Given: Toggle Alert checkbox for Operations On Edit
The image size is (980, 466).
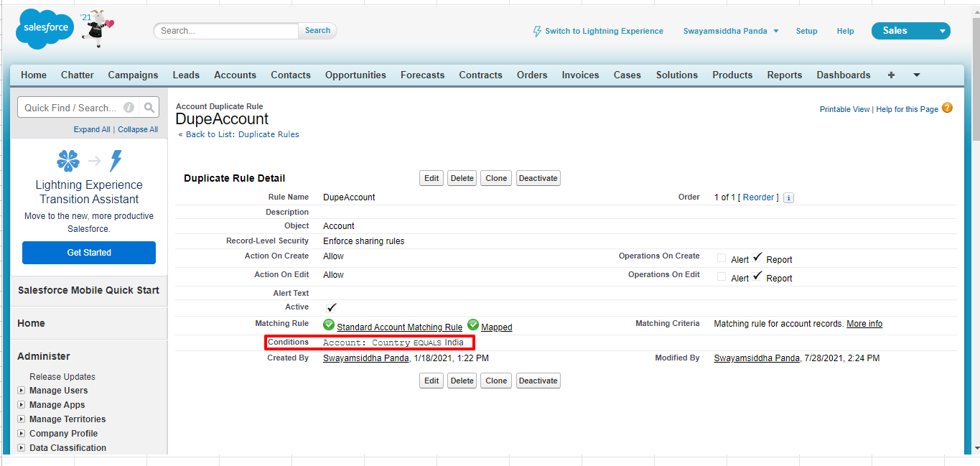Looking at the screenshot, I should coord(721,276).
